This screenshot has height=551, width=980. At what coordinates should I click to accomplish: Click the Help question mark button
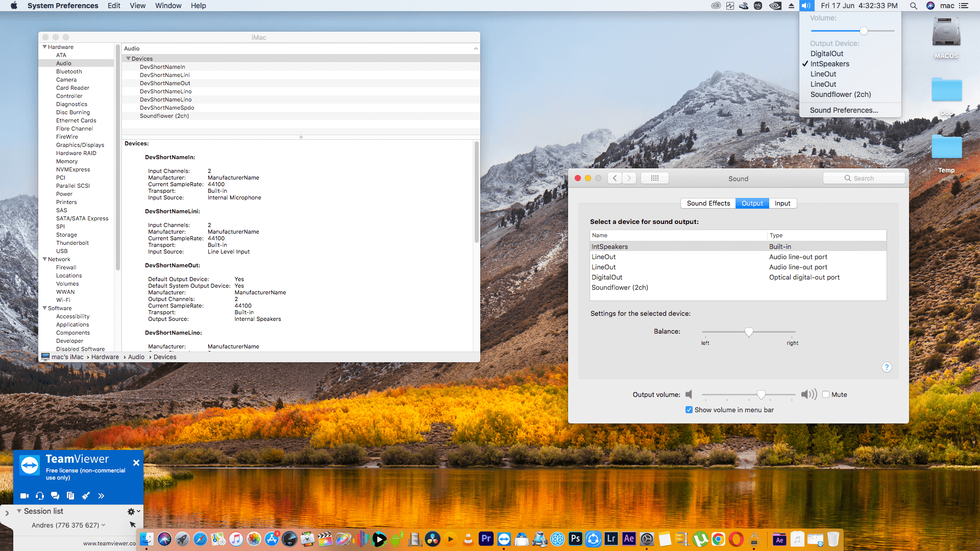[x=887, y=367]
